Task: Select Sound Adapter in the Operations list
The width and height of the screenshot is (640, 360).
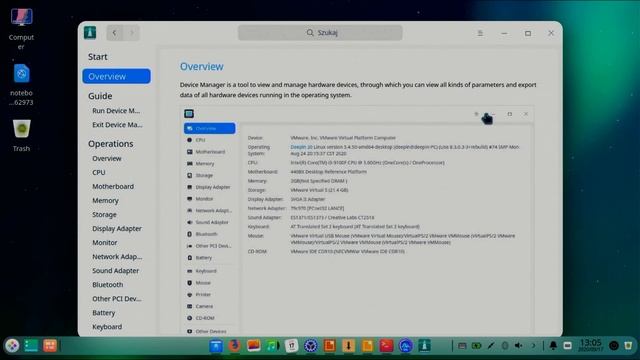Action: coord(116,271)
